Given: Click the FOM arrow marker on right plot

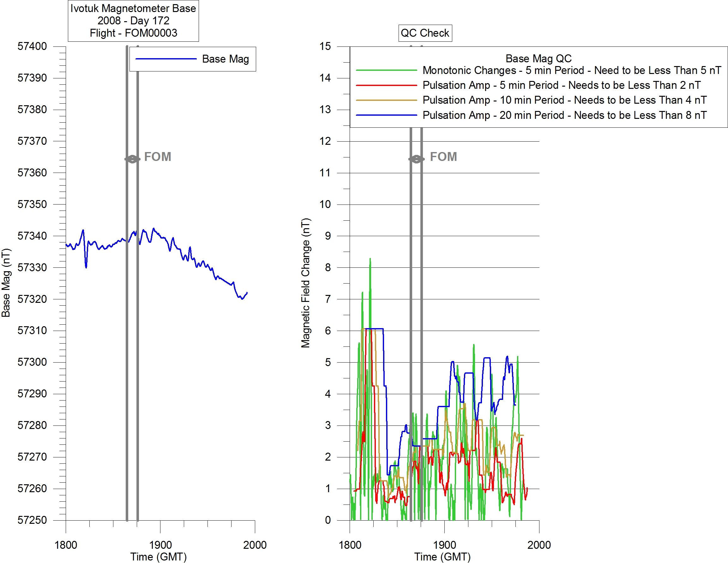Looking at the screenshot, I should 416,159.
